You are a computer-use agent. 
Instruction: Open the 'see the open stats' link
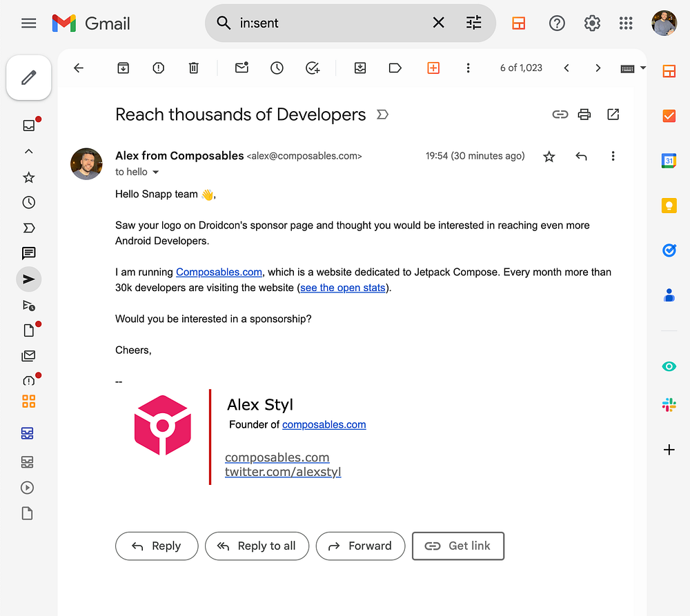343,288
